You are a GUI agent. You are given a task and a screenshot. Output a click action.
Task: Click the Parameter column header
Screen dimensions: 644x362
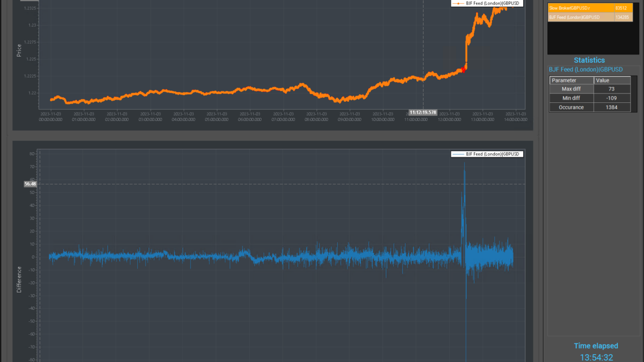tap(571, 80)
